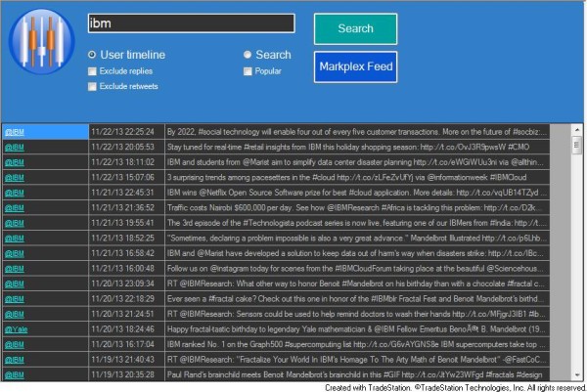Select the Search radio button
This screenshot has width=587, height=392.
pyautogui.click(x=248, y=55)
